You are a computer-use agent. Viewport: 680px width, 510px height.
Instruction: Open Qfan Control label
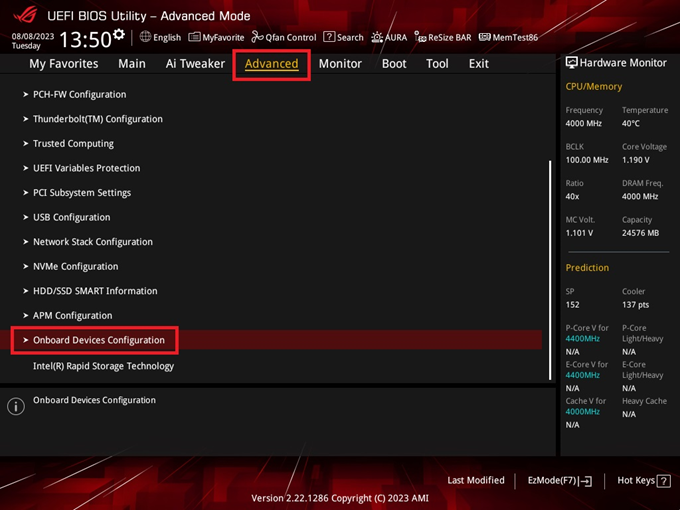pos(291,37)
